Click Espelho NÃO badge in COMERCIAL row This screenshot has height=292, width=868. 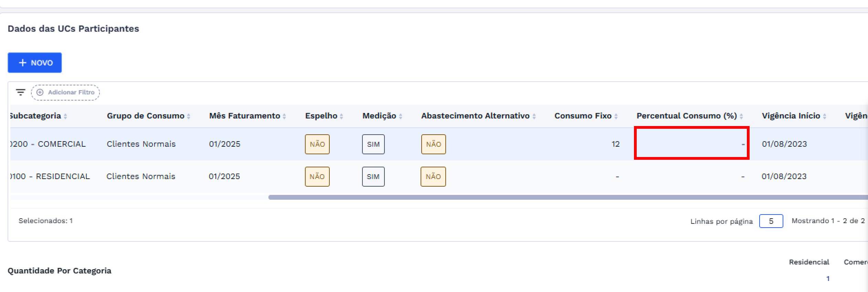317,144
